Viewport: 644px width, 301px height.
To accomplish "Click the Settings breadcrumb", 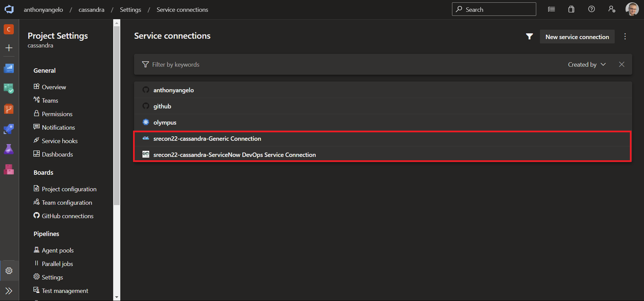I will pyautogui.click(x=130, y=10).
